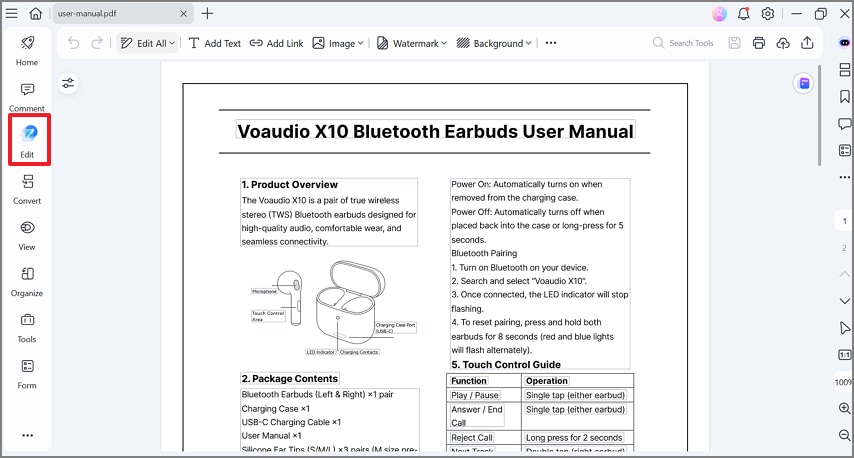Open the properties sliders panel button
The width and height of the screenshot is (854, 458).
68,83
